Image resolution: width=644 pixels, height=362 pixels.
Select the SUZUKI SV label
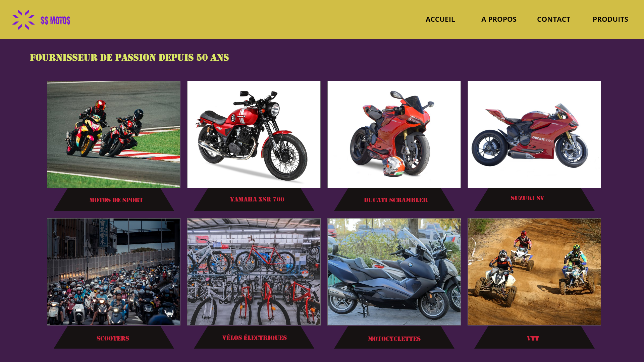click(x=527, y=198)
